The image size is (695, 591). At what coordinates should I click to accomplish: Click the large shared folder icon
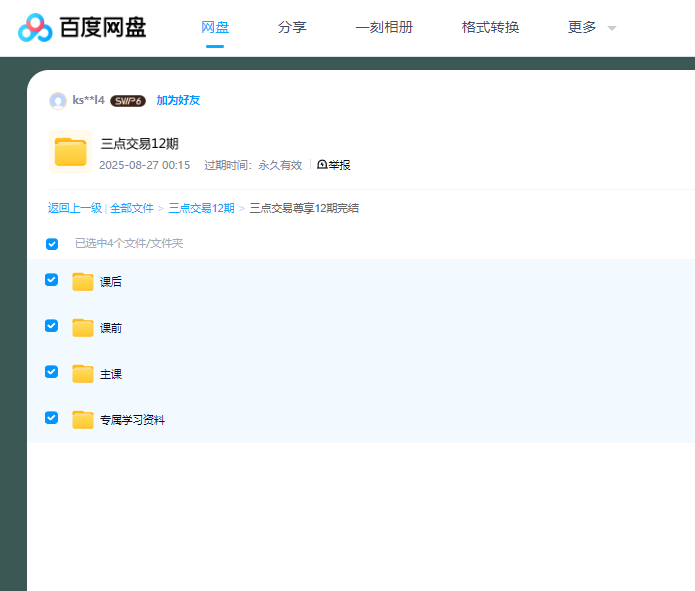(70, 152)
